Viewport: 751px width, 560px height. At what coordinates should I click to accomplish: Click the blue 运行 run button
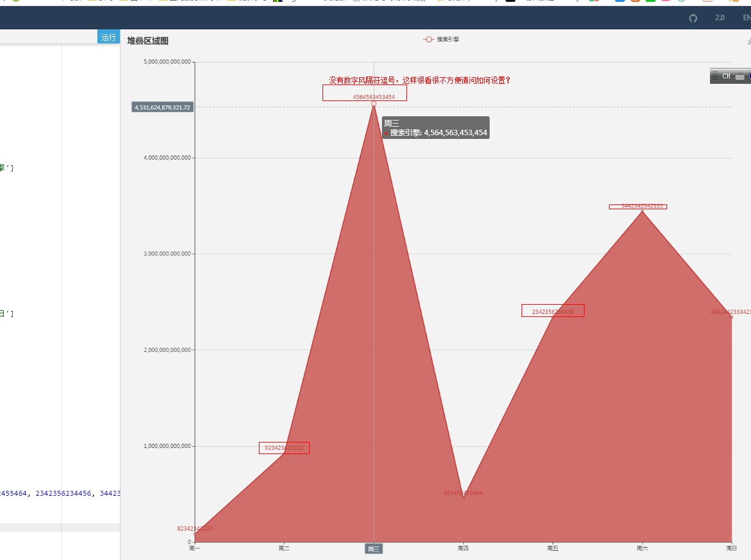(108, 37)
